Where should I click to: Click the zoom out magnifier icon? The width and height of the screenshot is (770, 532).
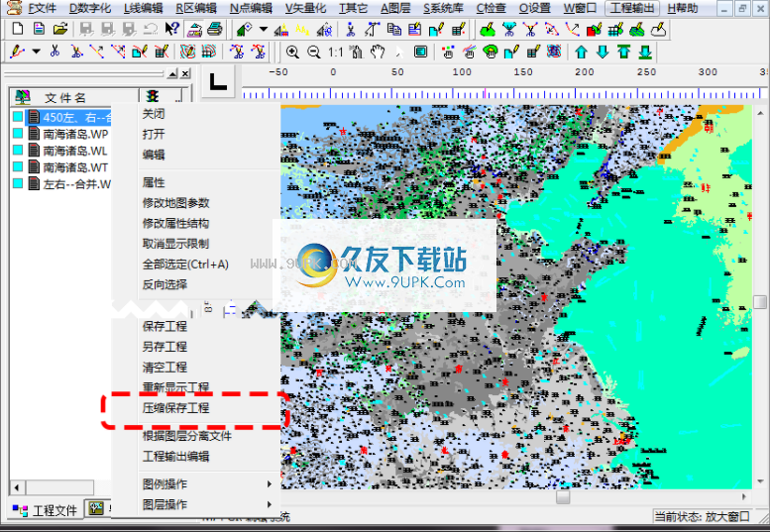click(x=314, y=52)
